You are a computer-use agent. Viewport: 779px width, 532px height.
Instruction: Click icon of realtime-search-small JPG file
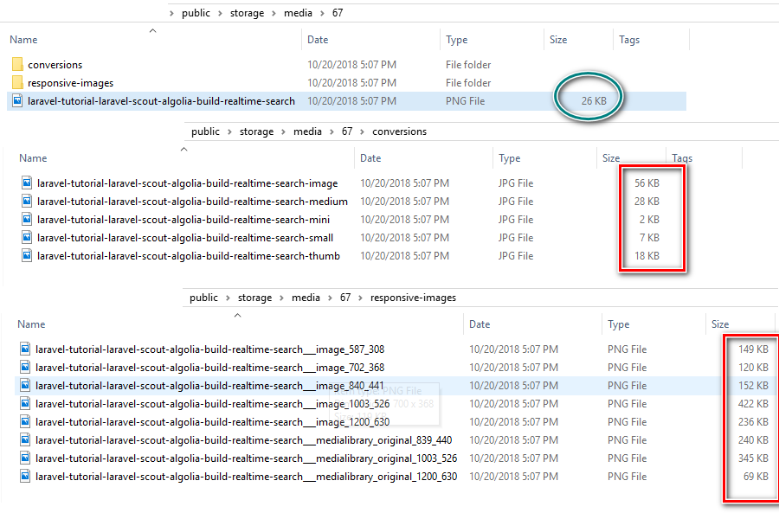click(27, 237)
